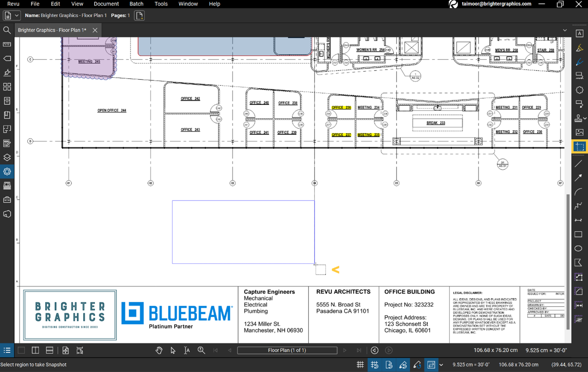Select the Ellipse tool
This screenshot has width=588, height=372.
click(578, 248)
